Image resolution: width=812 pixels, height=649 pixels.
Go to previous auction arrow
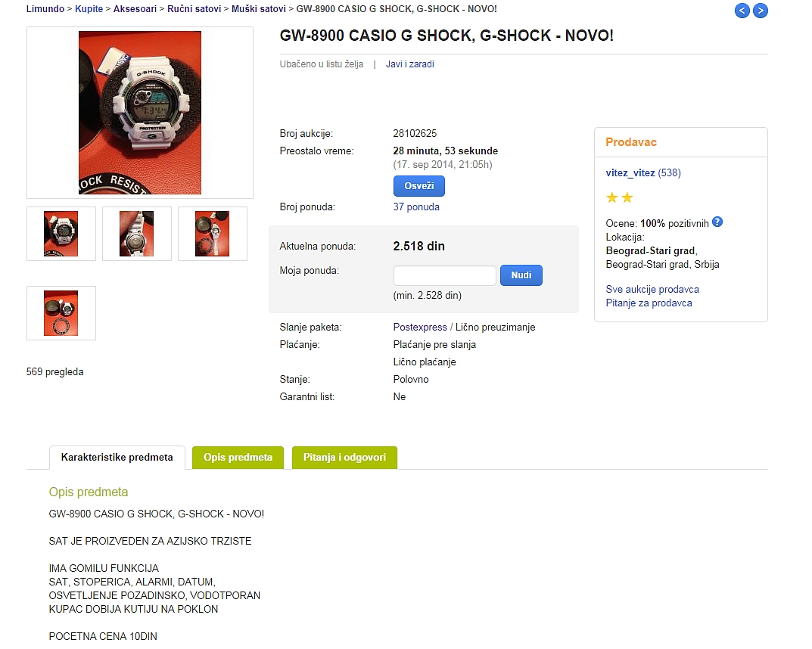pyautogui.click(x=742, y=11)
